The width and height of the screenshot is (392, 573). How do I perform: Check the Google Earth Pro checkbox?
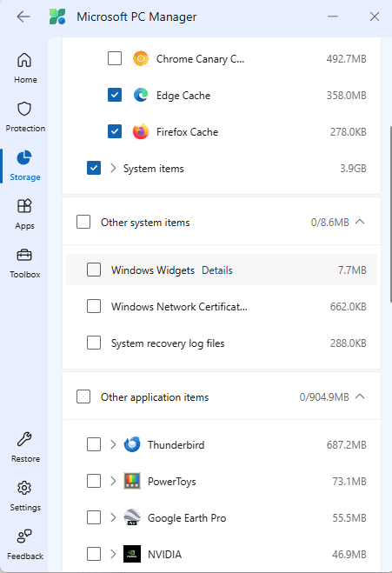tap(94, 517)
